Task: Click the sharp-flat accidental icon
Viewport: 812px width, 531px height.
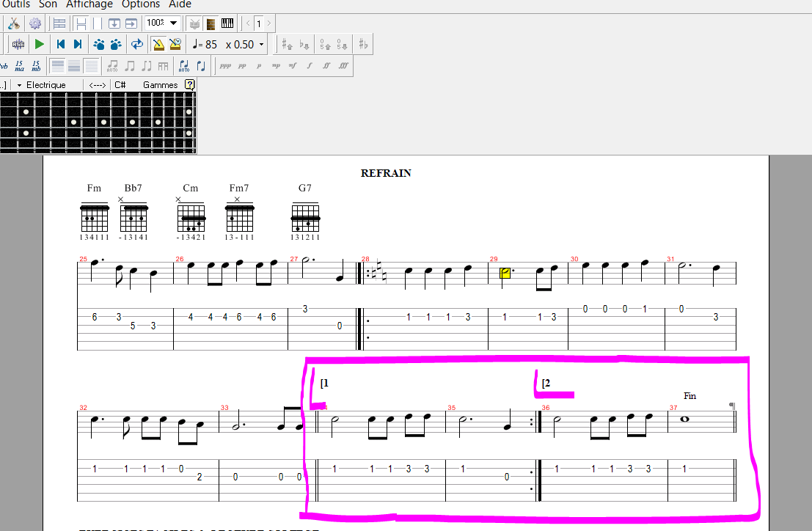Action: pyautogui.click(x=363, y=45)
